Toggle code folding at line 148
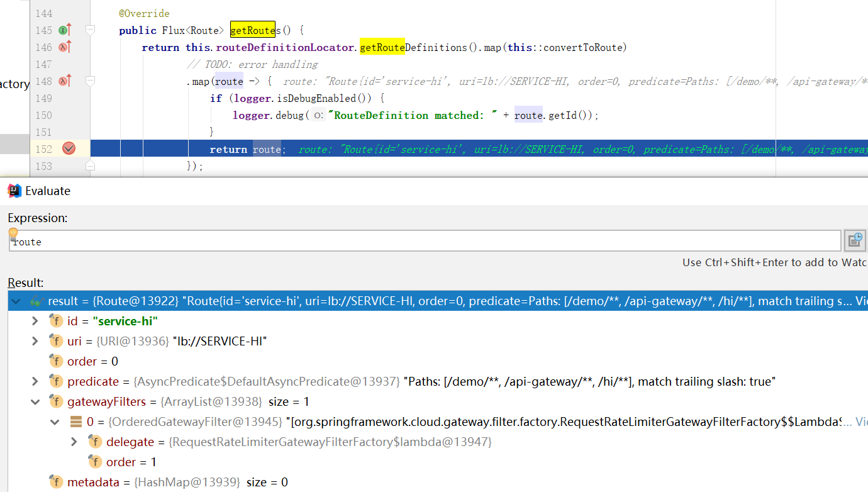The height and width of the screenshot is (492, 868). [x=90, y=81]
